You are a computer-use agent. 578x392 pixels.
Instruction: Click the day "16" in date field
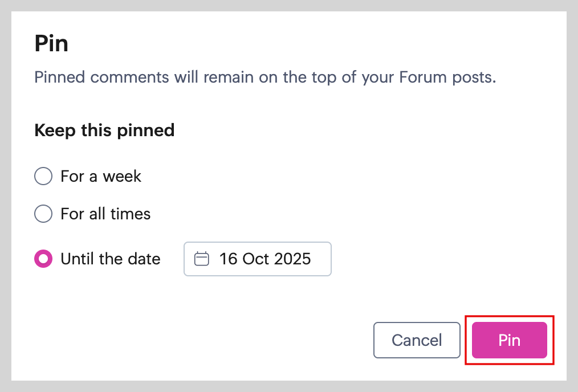228,259
